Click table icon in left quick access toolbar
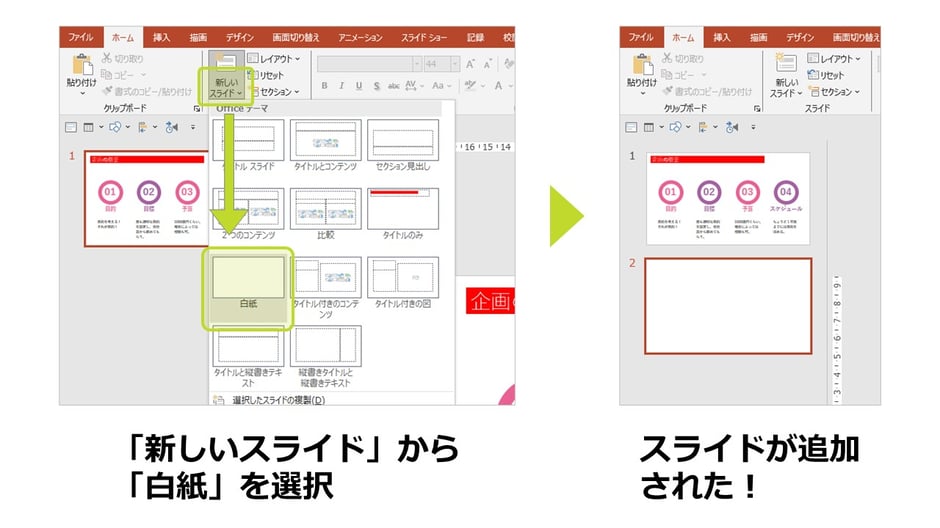Viewport: 940px width, 528px height. 88,127
